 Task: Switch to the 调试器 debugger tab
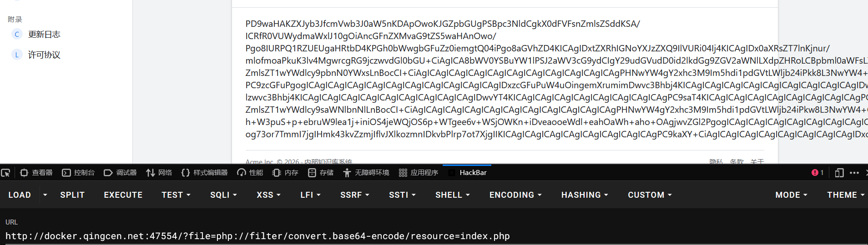click(x=121, y=173)
